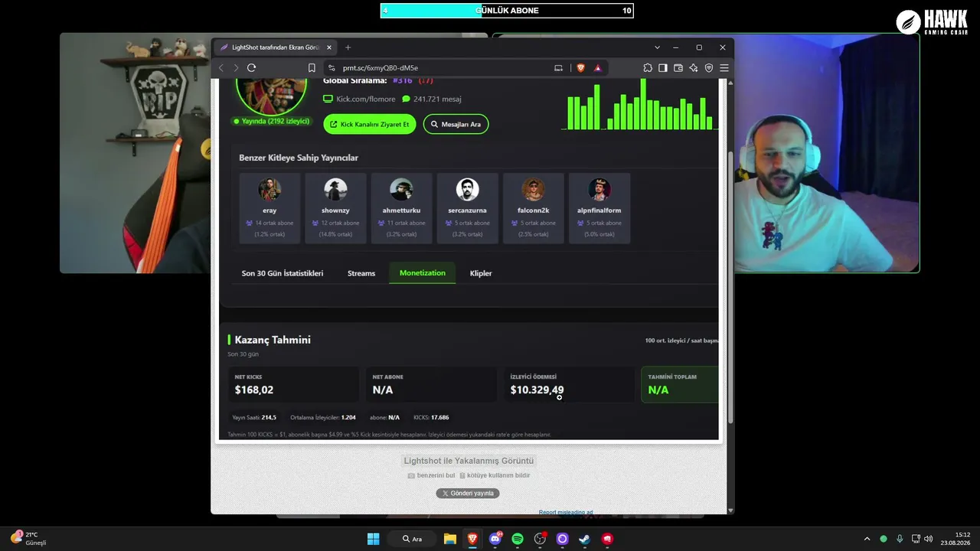Open the Brave VPN shield icon
980x551 pixels.
click(709, 68)
